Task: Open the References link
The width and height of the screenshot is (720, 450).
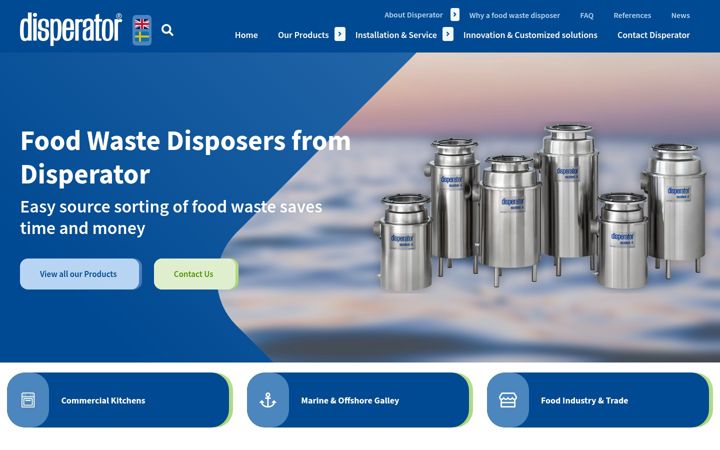Action: pyautogui.click(x=632, y=15)
